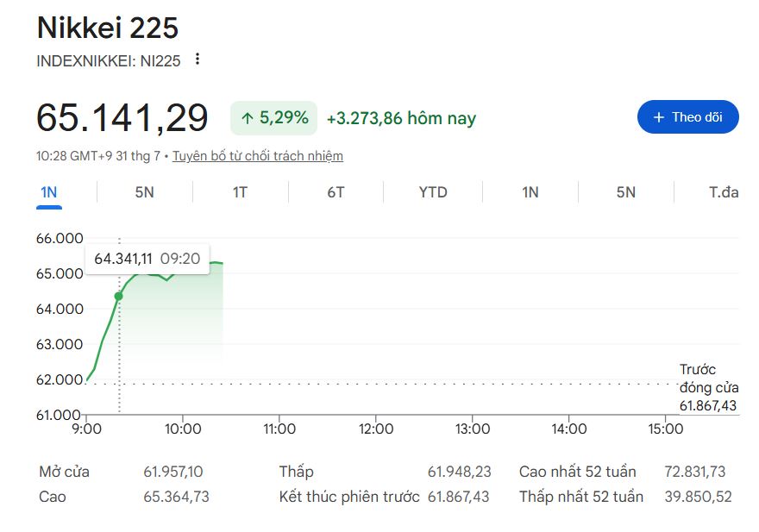The image size is (759, 532).
Task: Click the plus icon on Theo dõi button
Action: pyautogui.click(x=659, y=117)
